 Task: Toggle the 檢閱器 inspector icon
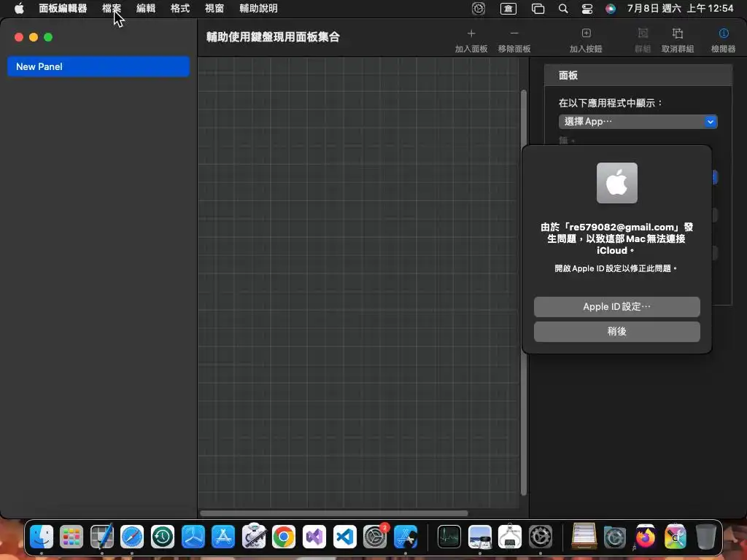coord(723,34)
